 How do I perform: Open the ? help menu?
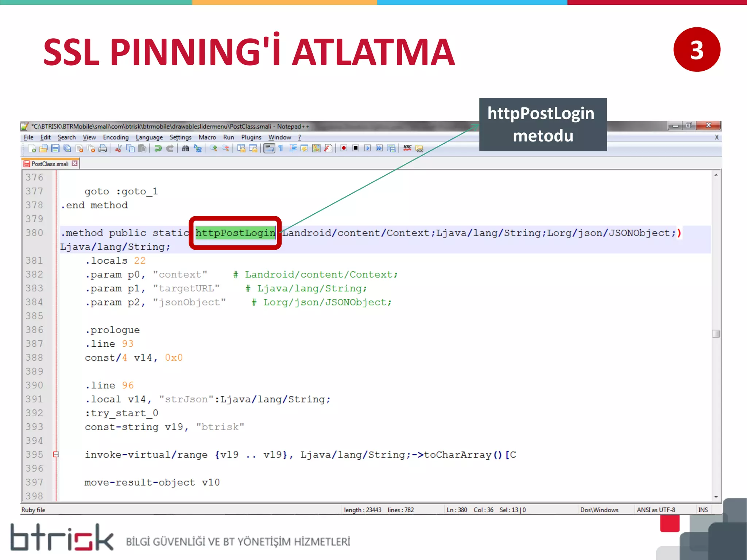[300, 137]
